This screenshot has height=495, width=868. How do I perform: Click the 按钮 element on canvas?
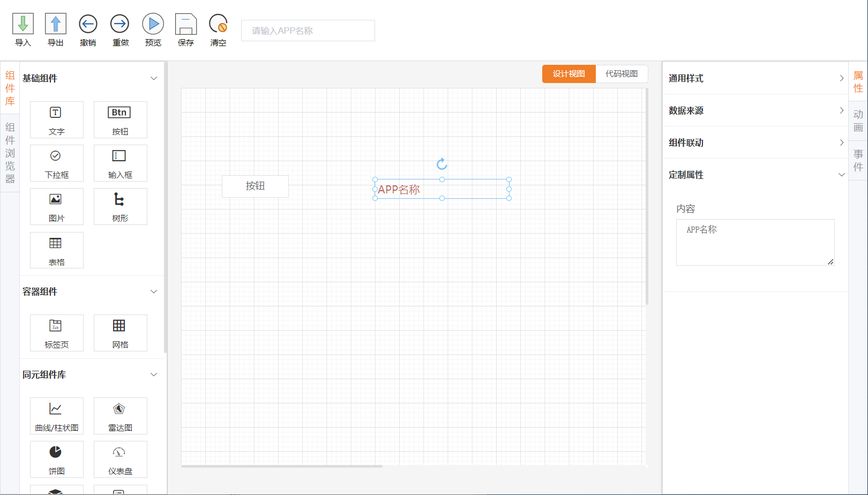pos(255,186)
